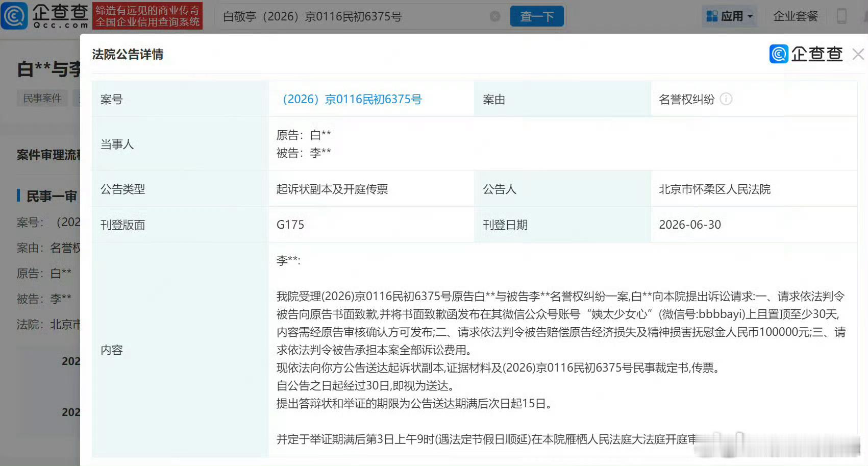The width and height of the screenshot is (868, 466).
Task: Click the 公告人 label cell
Action: click(x=563, y=189)
